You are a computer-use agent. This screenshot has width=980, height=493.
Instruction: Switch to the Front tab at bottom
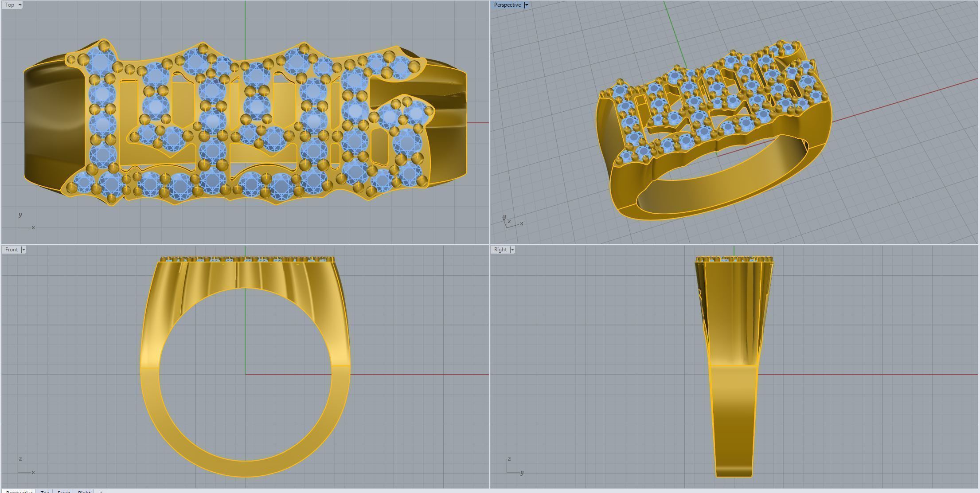[63, 491]
